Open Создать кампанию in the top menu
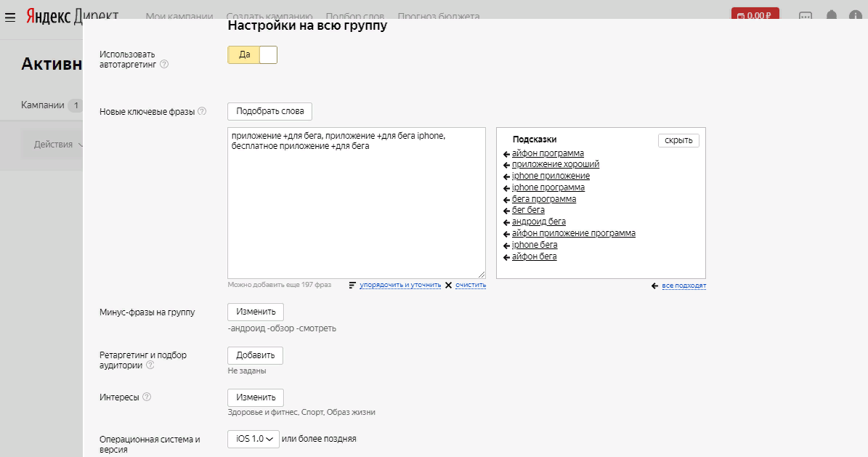This screenshot has height=457, width=868. click(x=270, y=15)
